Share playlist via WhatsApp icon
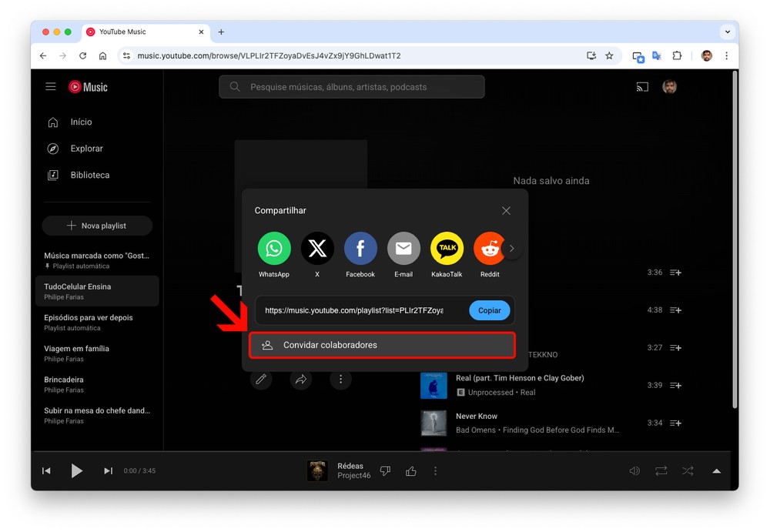This screenshot has height=532, width=770. tap(274, 249)
